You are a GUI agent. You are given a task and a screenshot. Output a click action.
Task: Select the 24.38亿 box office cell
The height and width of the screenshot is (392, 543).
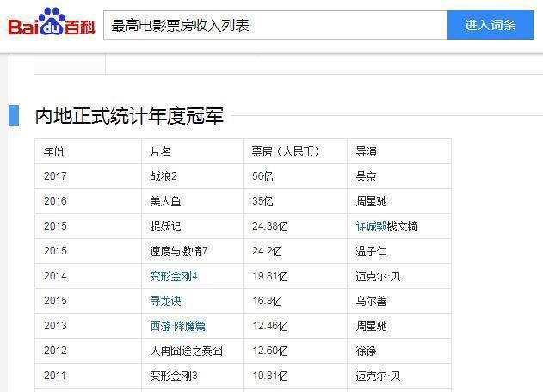[x=295, y=226]
